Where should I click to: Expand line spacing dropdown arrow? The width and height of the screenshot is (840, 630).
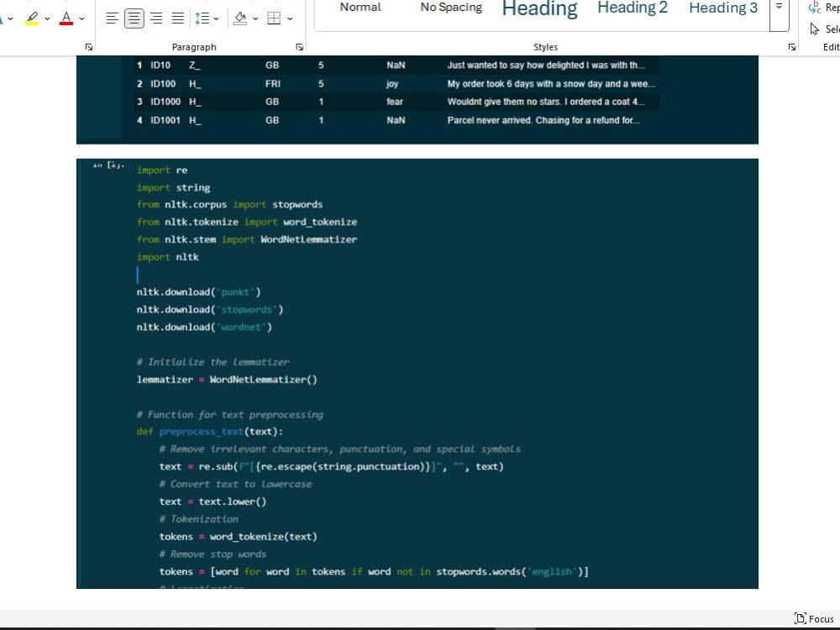pos(217,18)
